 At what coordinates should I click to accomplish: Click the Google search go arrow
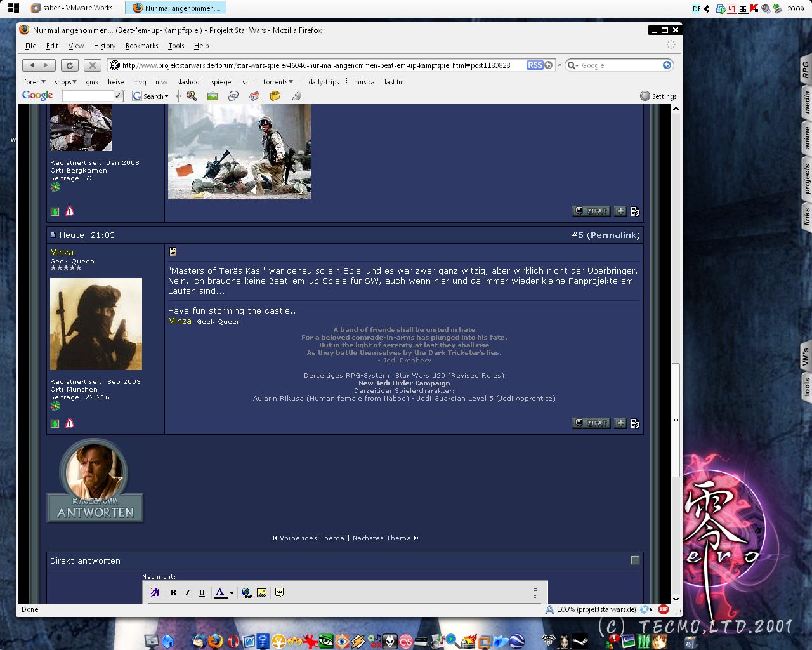(x=667, y=65)
